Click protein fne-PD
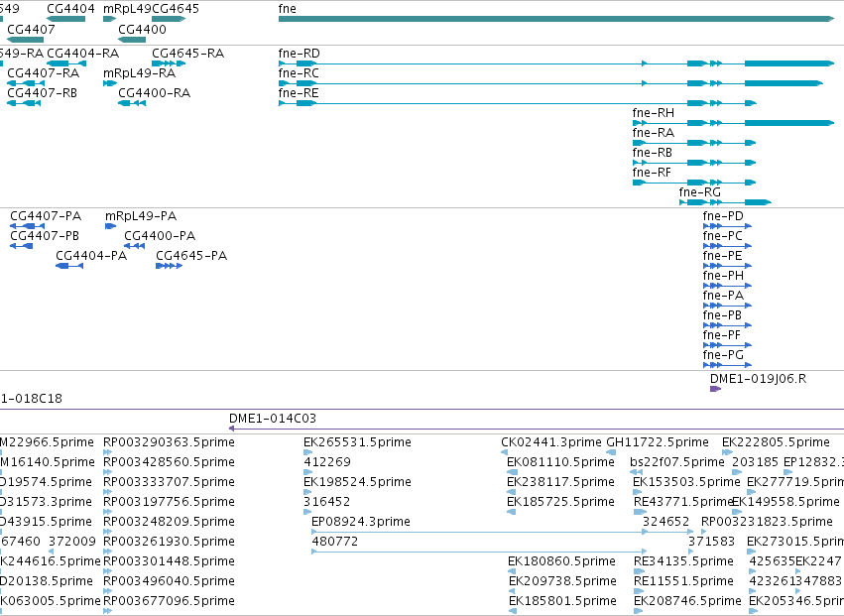 [x=723, y=216]
